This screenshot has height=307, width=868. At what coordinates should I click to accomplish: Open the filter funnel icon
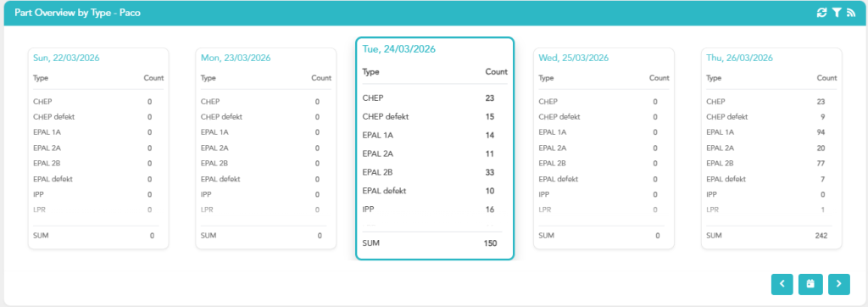837,13
